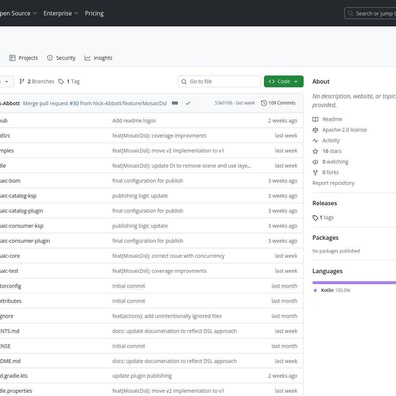Open commit 'Add readme logos'

pos(134,121)
